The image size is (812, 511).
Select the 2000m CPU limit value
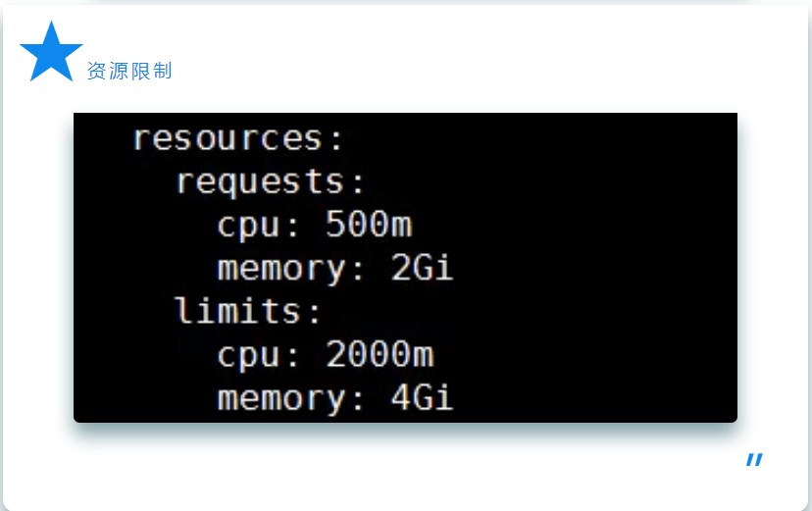click(x=380, y=354)
